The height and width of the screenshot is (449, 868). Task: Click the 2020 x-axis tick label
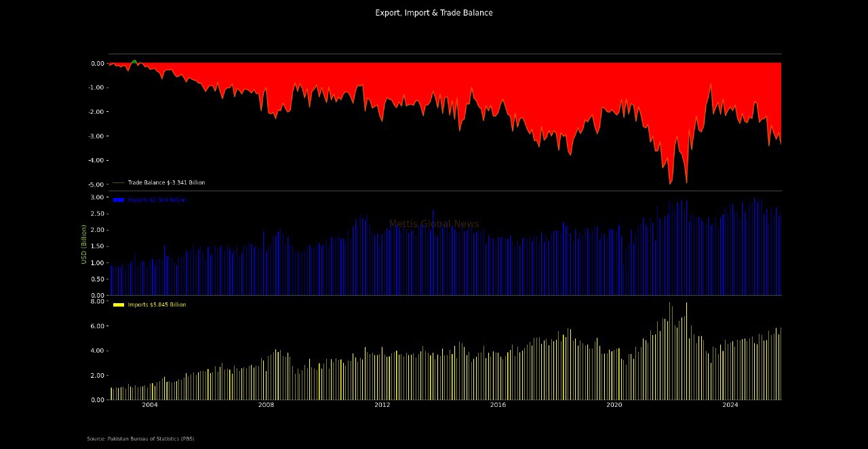pos(614,406)
